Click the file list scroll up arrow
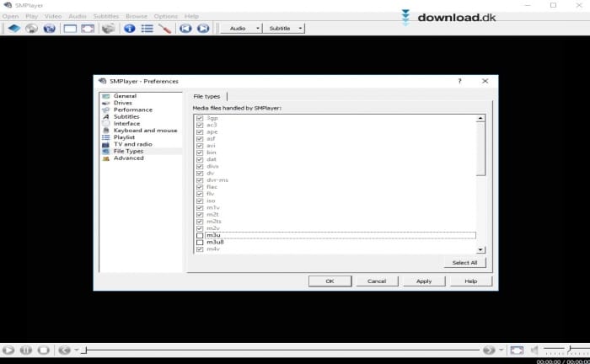590x364 pixels. pyautogui.click(x=480, y=118)
